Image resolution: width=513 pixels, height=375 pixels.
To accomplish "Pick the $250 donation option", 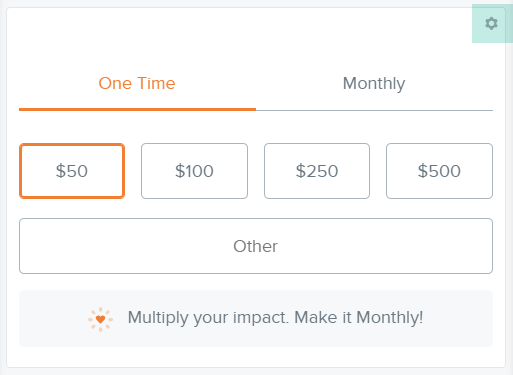I will [x=317, y=171].
